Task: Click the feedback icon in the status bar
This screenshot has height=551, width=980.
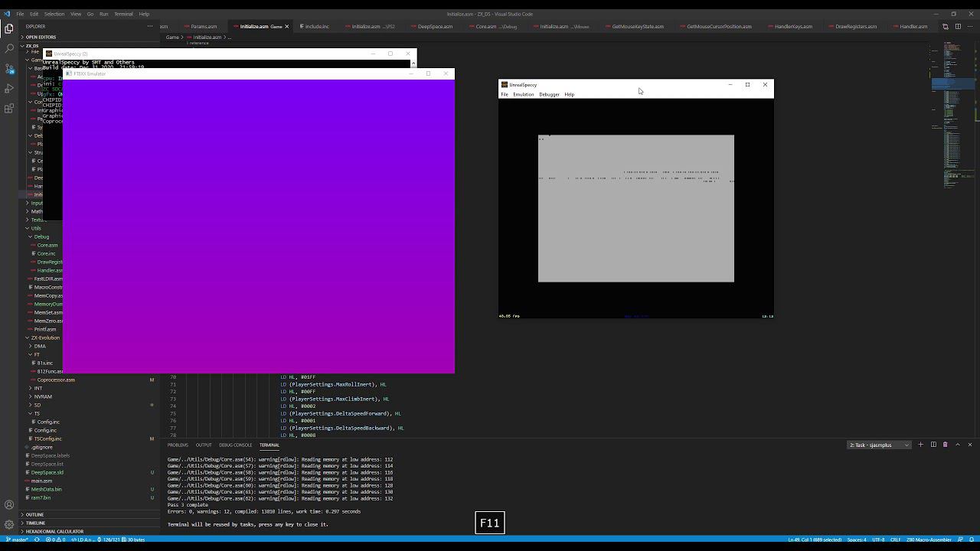Action: (x=960, y=540)
